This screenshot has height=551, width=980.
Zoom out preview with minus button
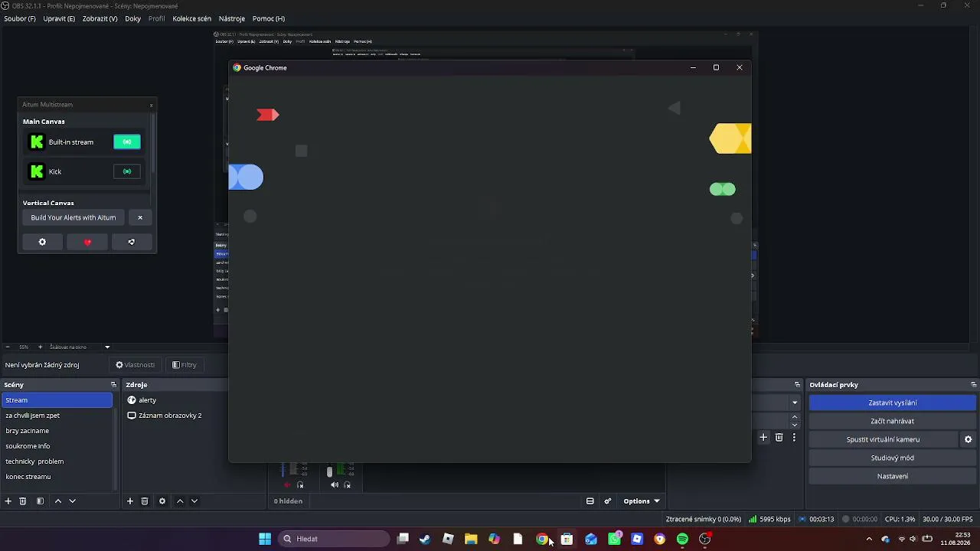click(x=8, y=347)
